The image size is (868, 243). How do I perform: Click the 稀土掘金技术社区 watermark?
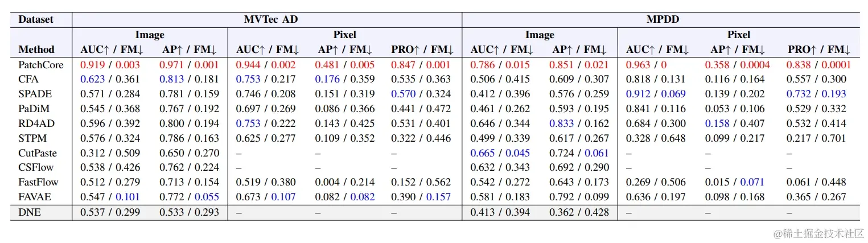point(818,233)
